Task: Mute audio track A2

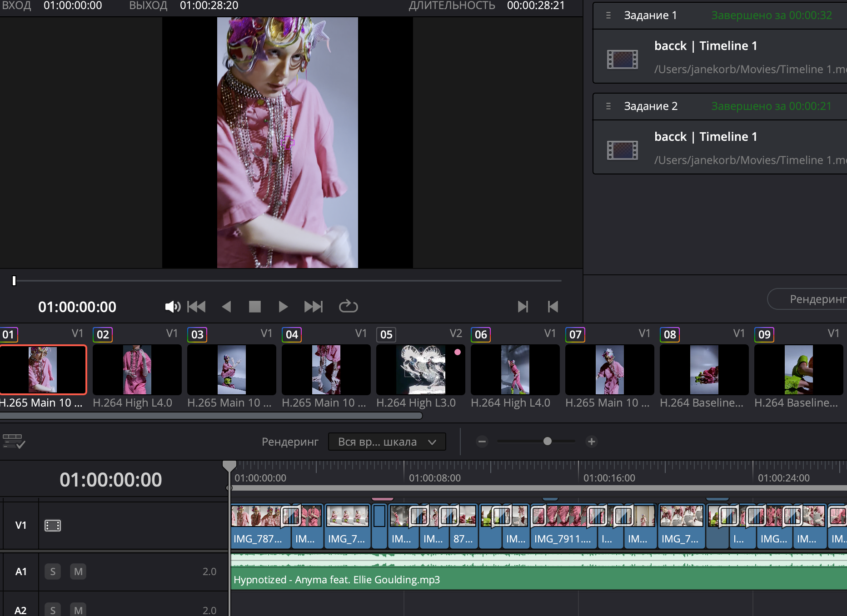Action: [78, 610]
